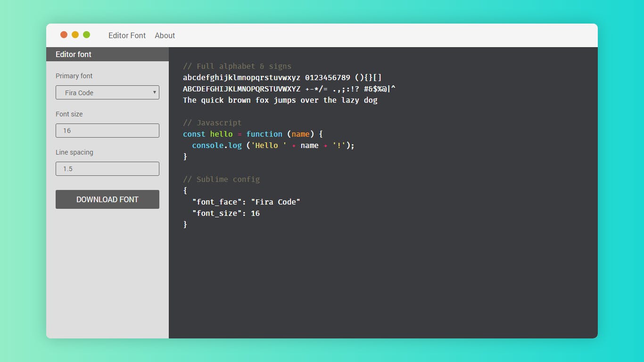The width and height of the screenshot is (644, 362).
Task: Select the Line spacing value 1.5
Action: (x=67, y=169)
